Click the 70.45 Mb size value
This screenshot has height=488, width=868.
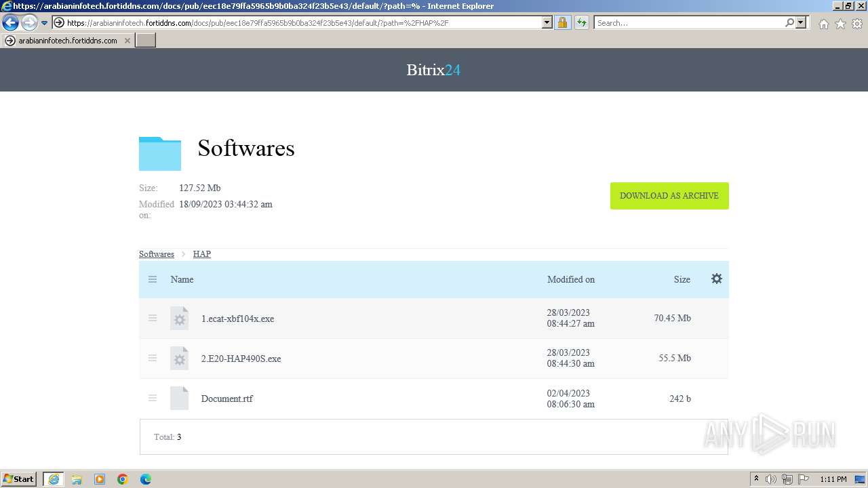pos(673,318)
